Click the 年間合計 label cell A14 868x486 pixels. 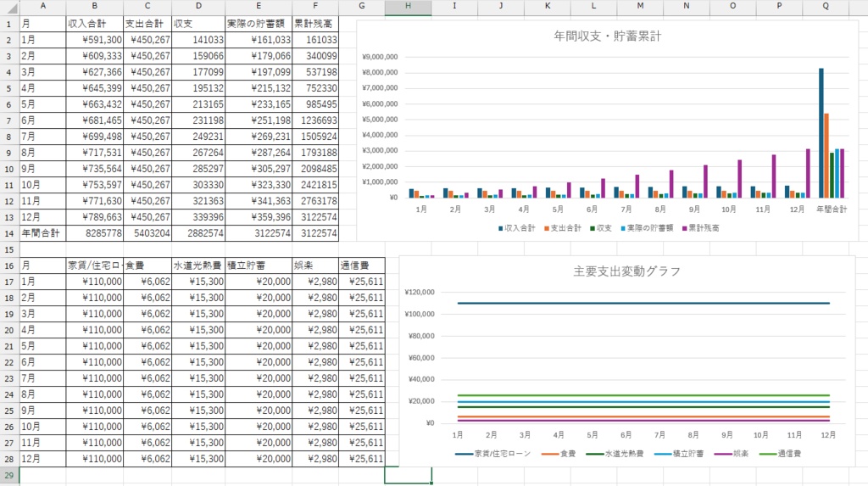click(x=42, y=233)
